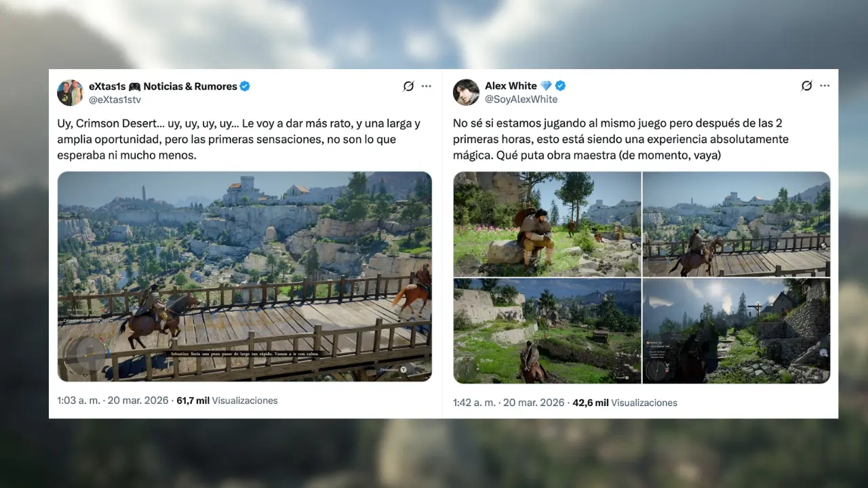Open @eXtas1stv handle link

(115, 100)
